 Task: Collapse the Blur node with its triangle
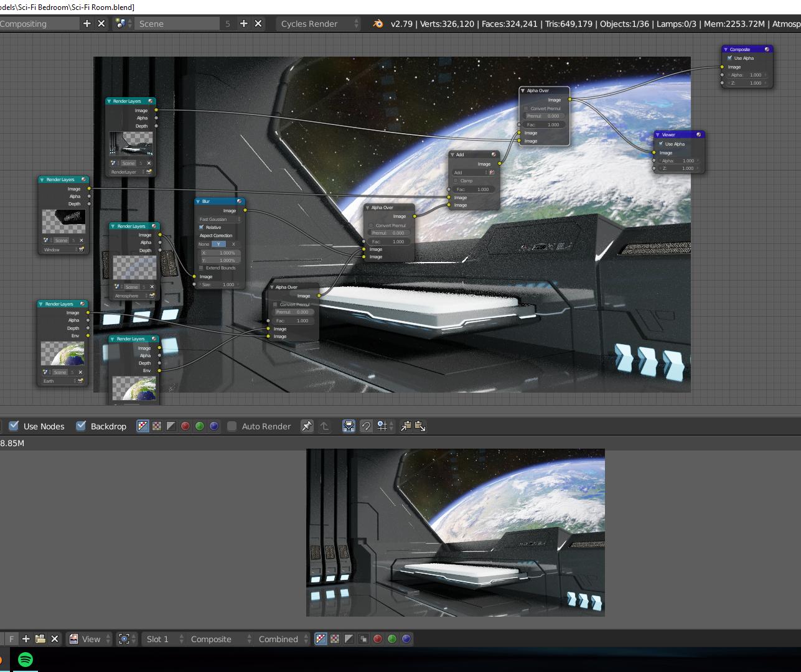199,202
